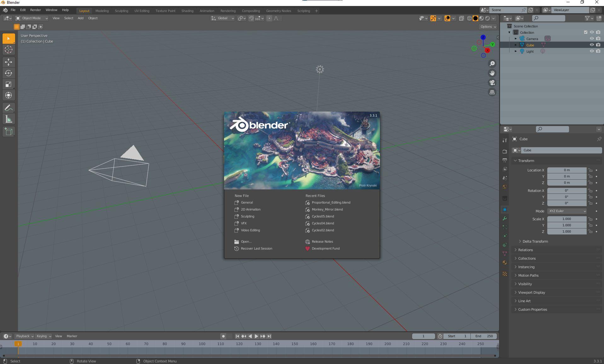Toggle the Location X lock
Screen dimensions: 604x364
[590, 170]
